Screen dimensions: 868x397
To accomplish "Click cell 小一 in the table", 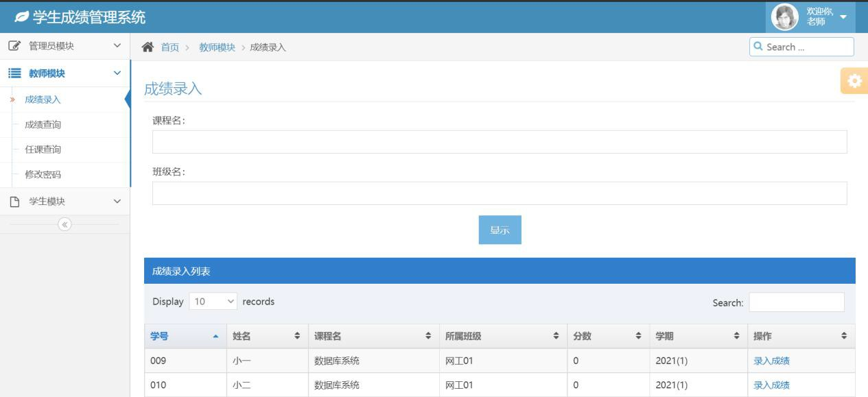I will [x=268, y=361].
